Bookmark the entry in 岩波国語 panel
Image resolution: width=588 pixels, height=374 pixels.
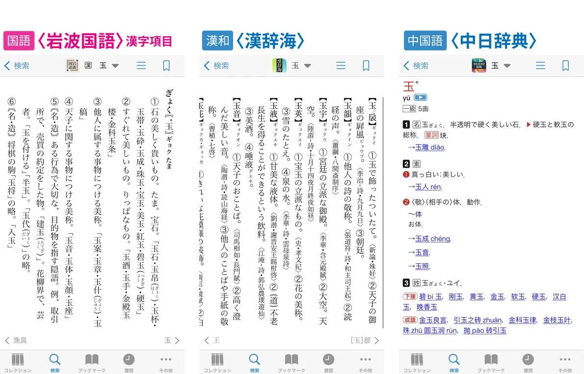167,66
